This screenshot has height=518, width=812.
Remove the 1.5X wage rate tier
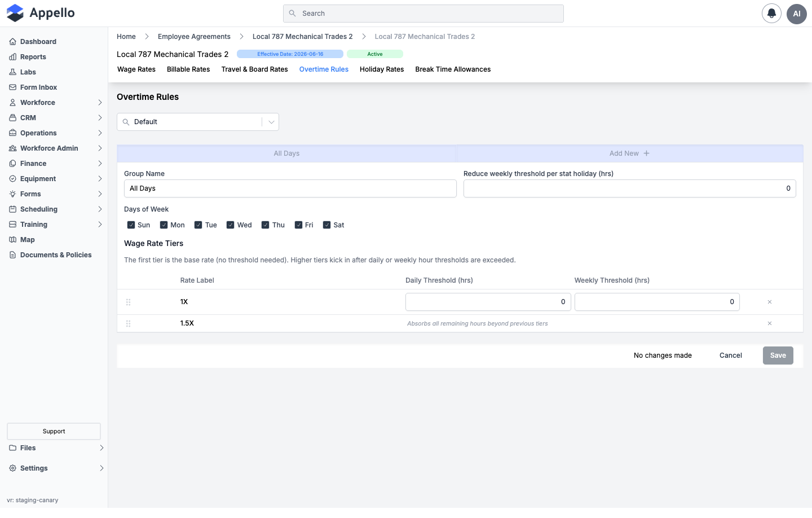[770, 323]
